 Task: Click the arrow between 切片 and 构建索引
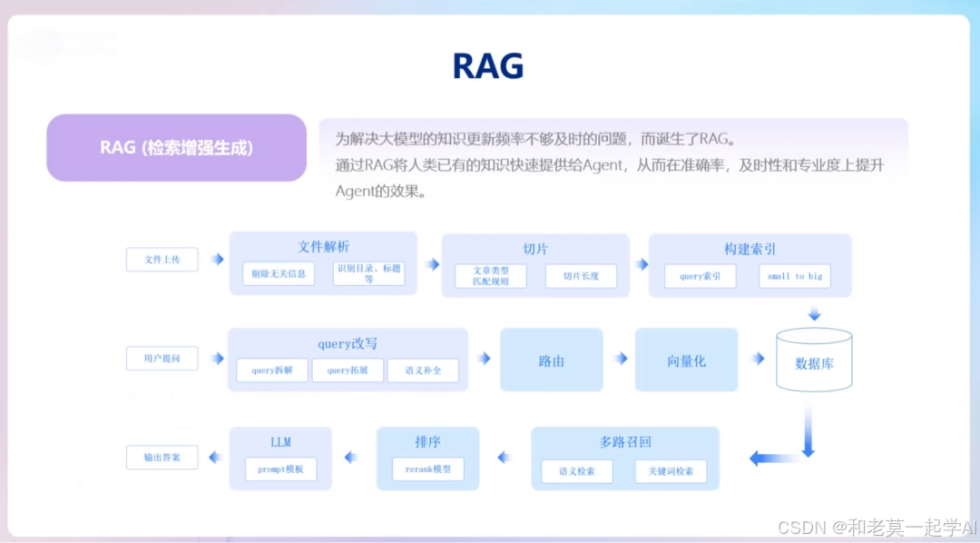642,265
